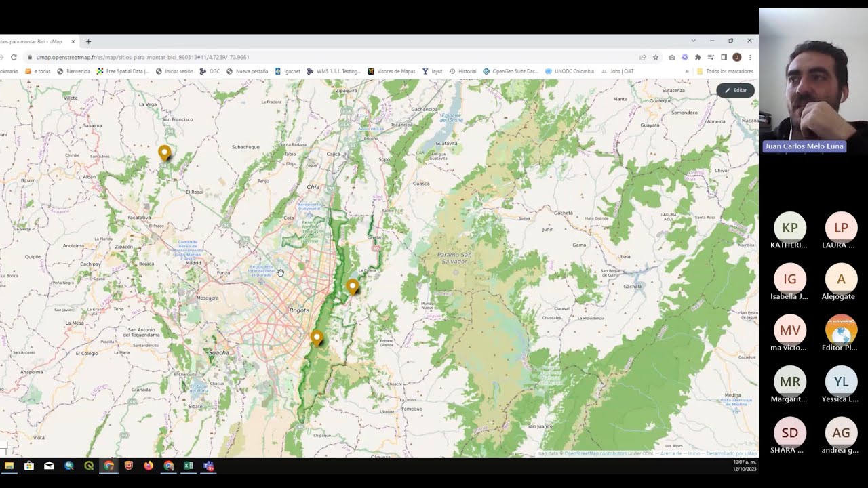Open the Acerca de link in map footer
This screenshot has height=488, width=868.
(671, 453)
